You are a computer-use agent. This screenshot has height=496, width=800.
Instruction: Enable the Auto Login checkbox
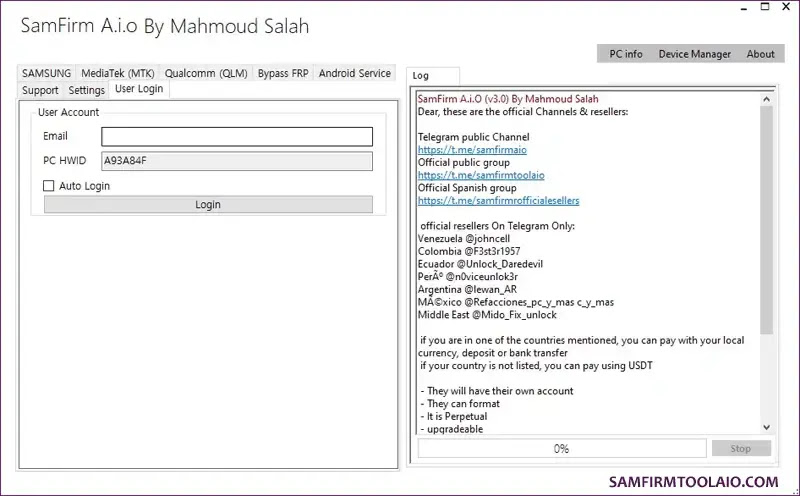[x=48, y=186]
